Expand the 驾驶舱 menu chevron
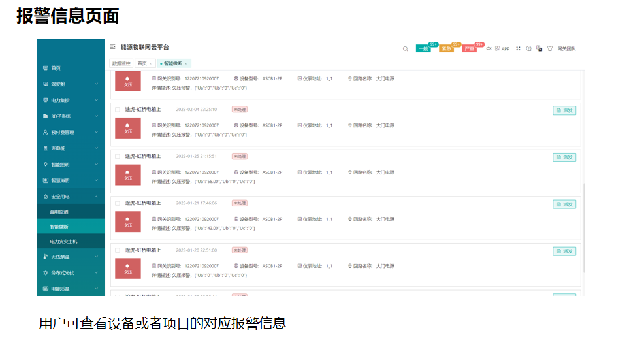The height and width of the screenshot is (343, 644). pyautogui.click(x=96, y=84)
